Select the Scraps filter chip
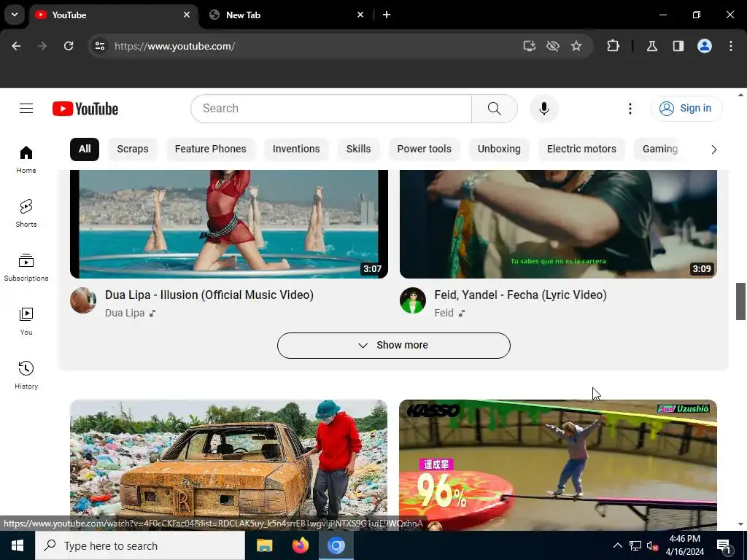This screenshot has width=747, height=560. pos(133,149)
